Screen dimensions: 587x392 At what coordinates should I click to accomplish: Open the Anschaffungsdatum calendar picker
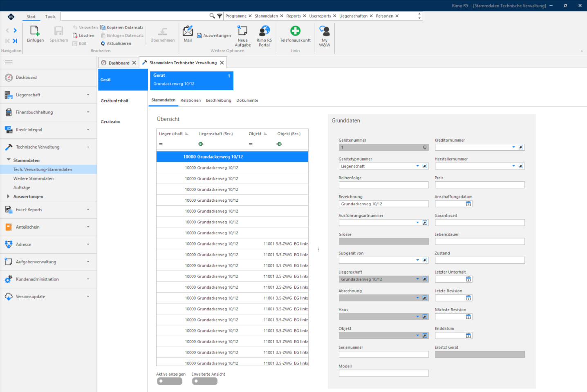(x=468, y=204)
